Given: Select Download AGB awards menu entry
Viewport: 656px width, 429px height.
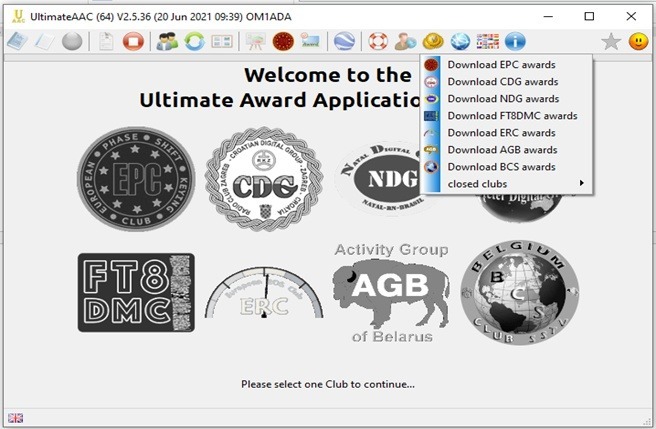Looking at the screenshot, I should 506,150.
